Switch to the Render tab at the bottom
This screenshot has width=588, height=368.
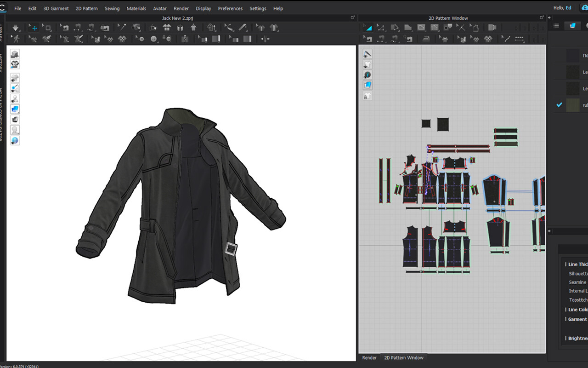point(369,357)
